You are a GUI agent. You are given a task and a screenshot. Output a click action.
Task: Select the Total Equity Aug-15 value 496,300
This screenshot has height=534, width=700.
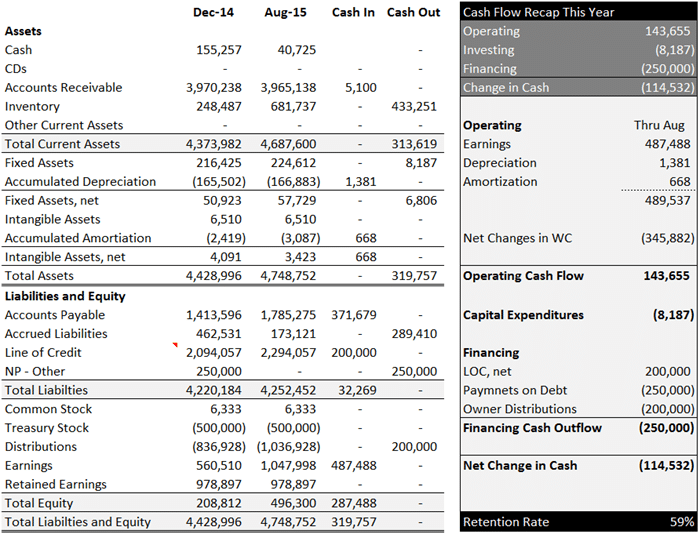pyautogui.click(x=293, y=503)
